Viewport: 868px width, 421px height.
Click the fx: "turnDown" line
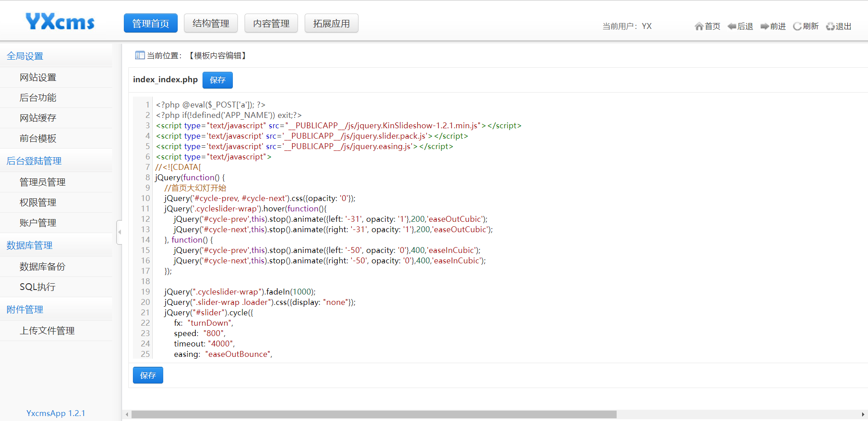coord(203,323)
